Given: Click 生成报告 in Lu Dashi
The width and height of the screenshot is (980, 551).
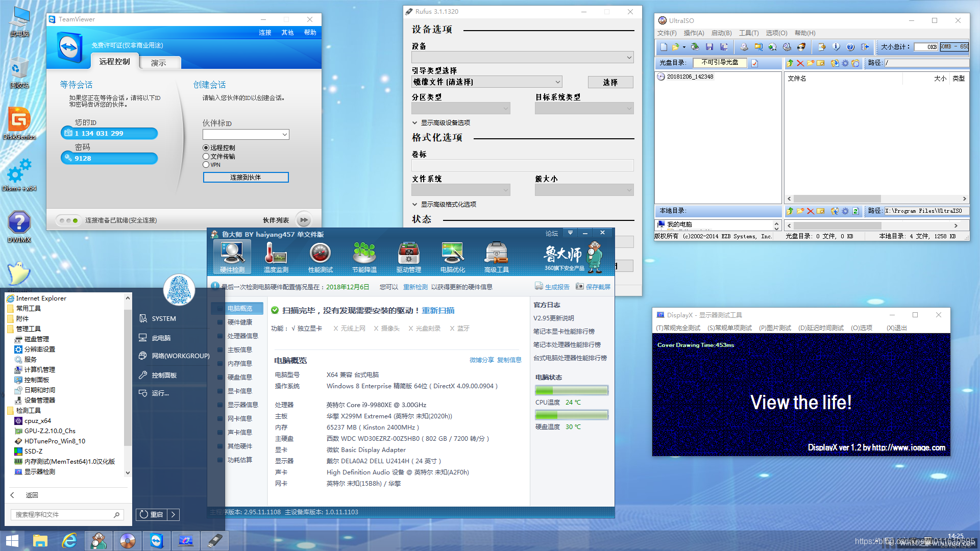Looking at the screenshot, I should click(552, 287).
